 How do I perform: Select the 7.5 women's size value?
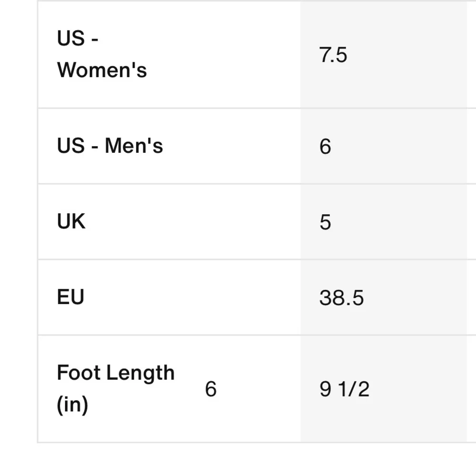[333, 55]
